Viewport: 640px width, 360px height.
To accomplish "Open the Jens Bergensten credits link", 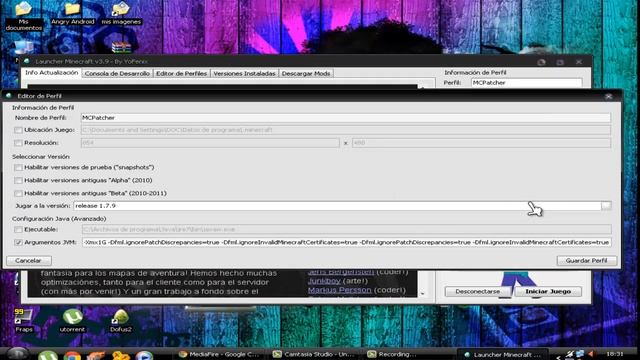I will point(341,272).
